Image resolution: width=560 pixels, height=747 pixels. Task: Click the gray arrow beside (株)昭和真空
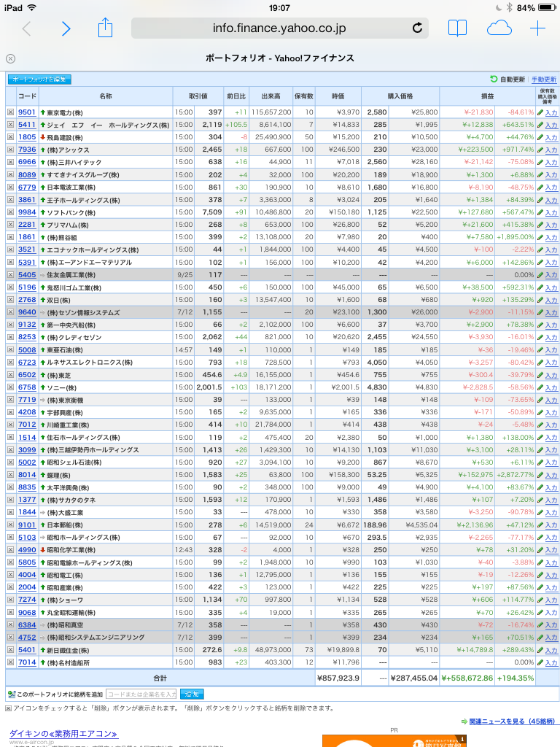pyautogui.click(x=43, y=625)
